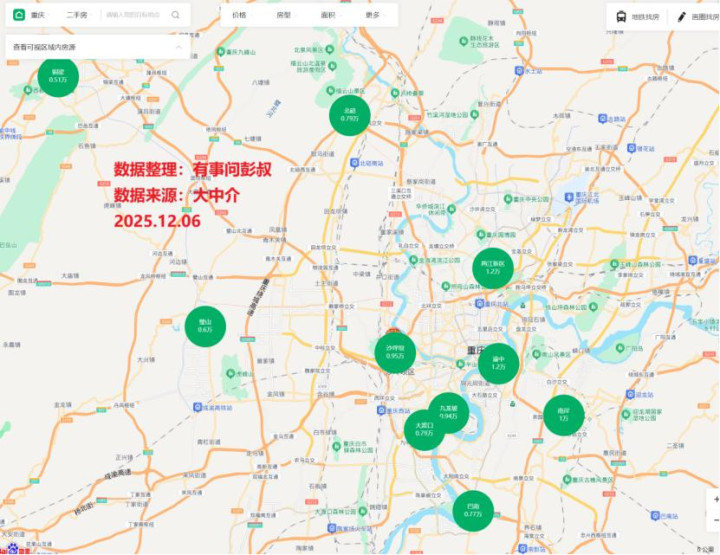Select the 北碚南站 station marker
Image resolution: width=720 pixels, height=555 pixels.
(x=354, y=163)
